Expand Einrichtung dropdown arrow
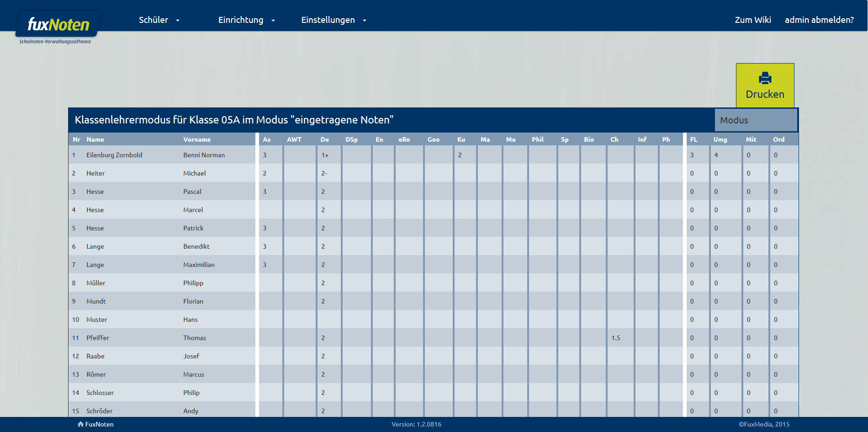This screenshot has width=868, height=432. (x=273, y=21)
